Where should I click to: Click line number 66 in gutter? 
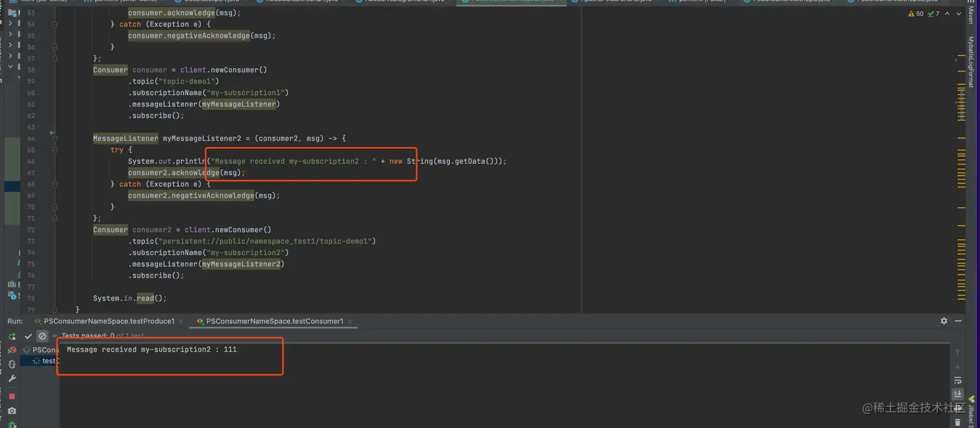pyautogui.click(x=31, y=161)
